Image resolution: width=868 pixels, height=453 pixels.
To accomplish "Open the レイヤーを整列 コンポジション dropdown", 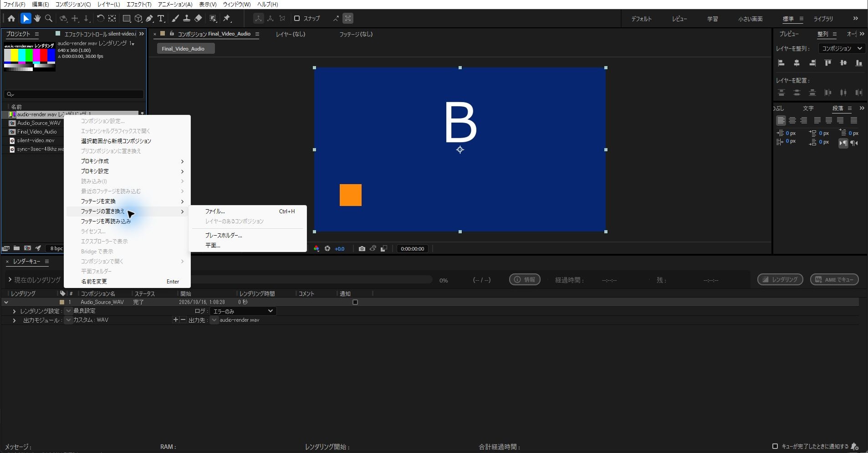I will (842, 48).
